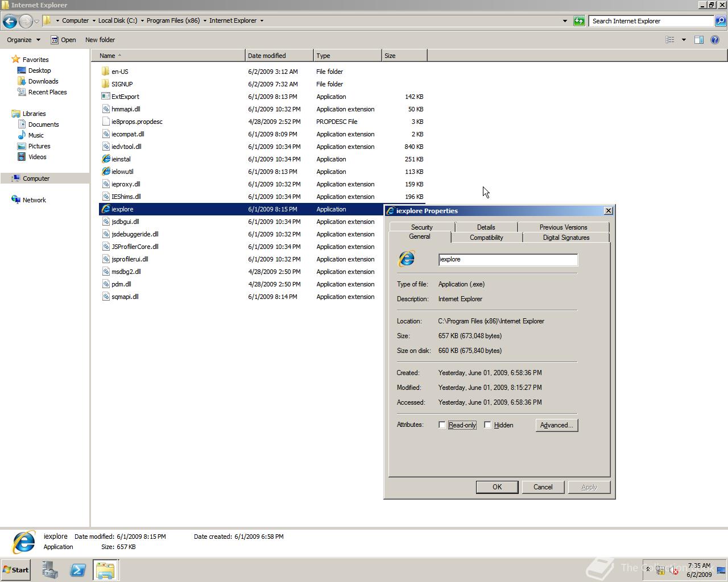Screen dimensions: 728x582
Task: Click the jsdbgui.dll file icon
Action: tap(105, 222)
